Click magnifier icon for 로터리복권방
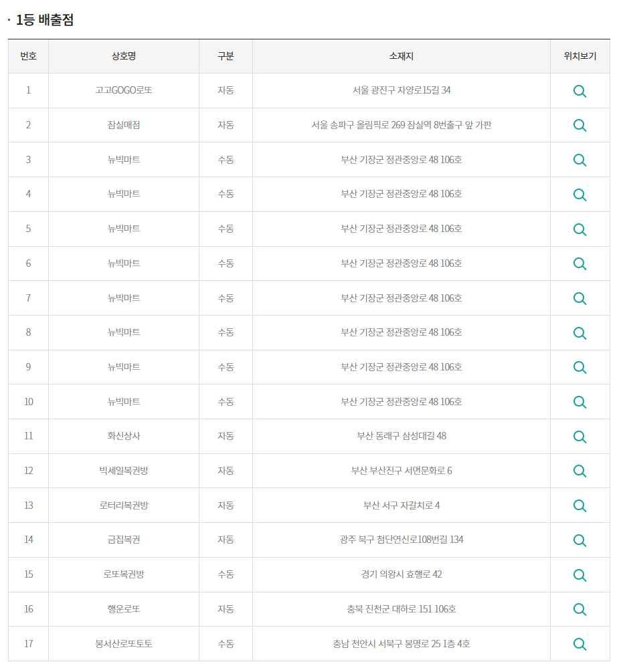The image size is (621, 672). [580, 506]
